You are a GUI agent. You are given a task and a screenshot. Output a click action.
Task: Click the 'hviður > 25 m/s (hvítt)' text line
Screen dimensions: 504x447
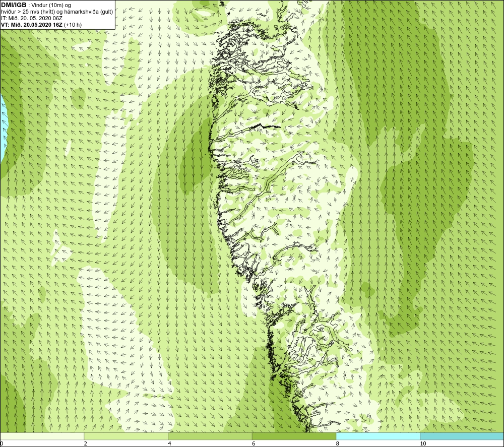57,12
